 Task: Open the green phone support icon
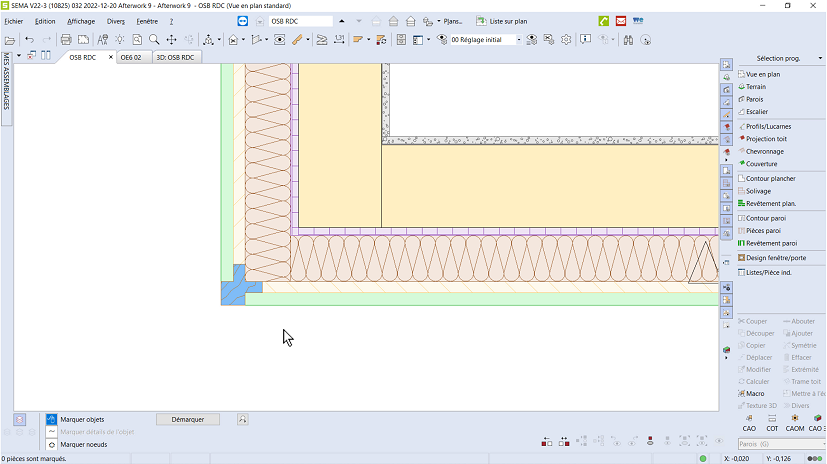[603, 20]
